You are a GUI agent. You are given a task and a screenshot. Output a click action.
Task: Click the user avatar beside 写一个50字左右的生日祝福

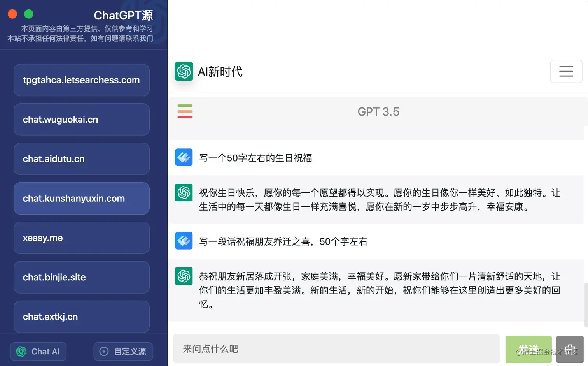click(184, 157)
